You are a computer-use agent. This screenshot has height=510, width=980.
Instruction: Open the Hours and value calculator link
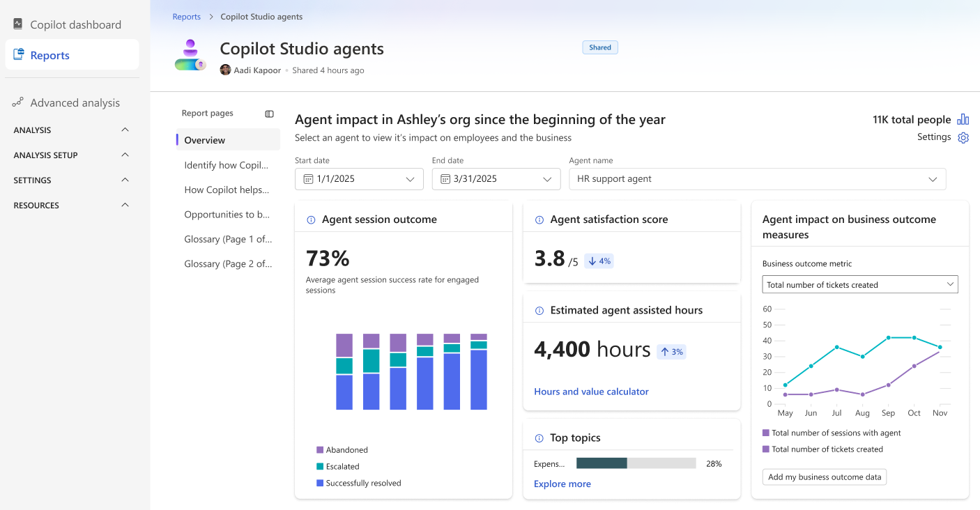(x=591, y=392)
